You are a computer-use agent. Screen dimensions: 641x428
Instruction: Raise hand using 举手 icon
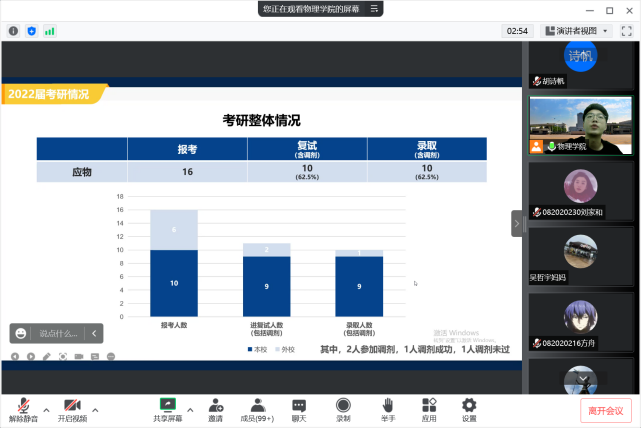(387, 408)
